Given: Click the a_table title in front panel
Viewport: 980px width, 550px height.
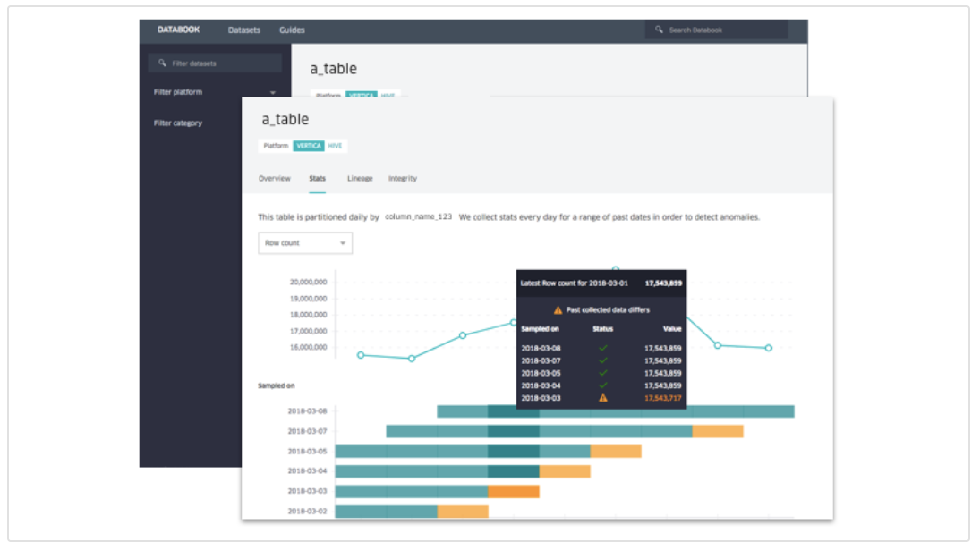Looking at the screenshot, I should (285, 119).
